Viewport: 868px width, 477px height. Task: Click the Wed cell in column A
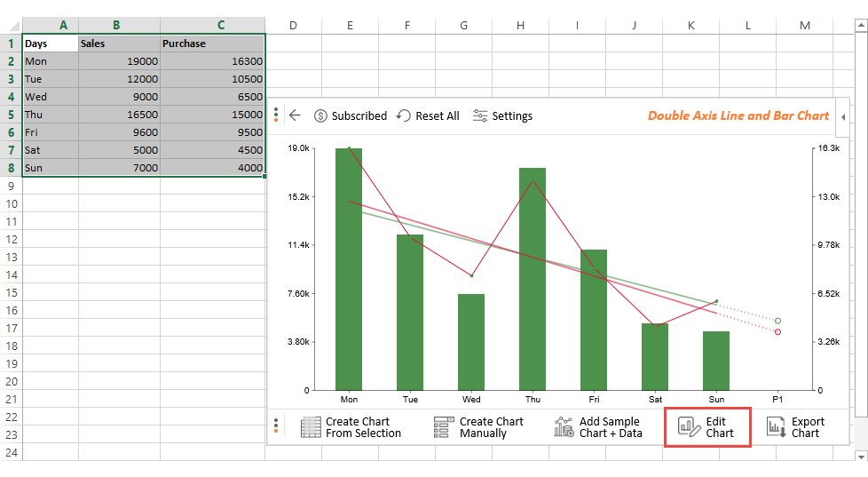click(x=51, y=97)
